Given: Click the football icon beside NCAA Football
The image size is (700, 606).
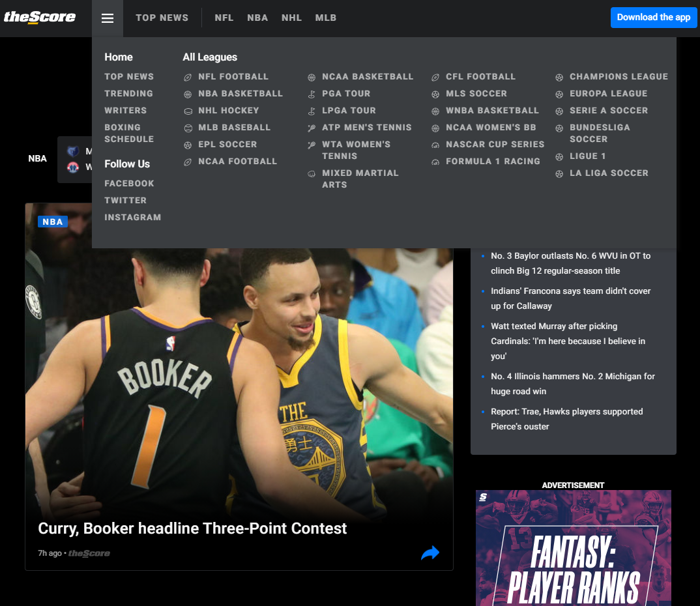Looking at the screenshot, I should [188, 162].
